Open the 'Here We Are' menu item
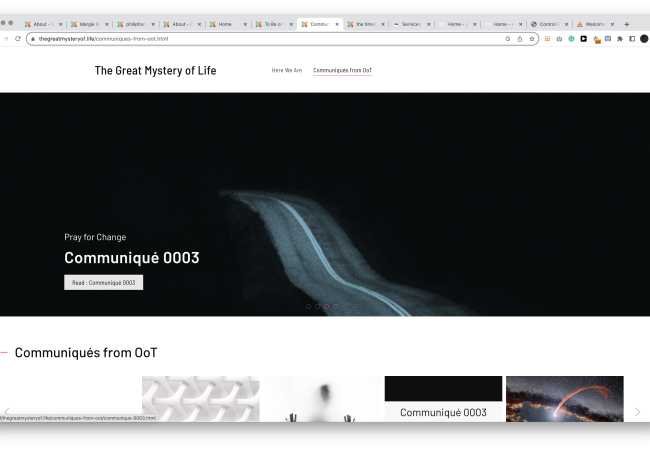This screenshot has height=450, width=650. 287,71
